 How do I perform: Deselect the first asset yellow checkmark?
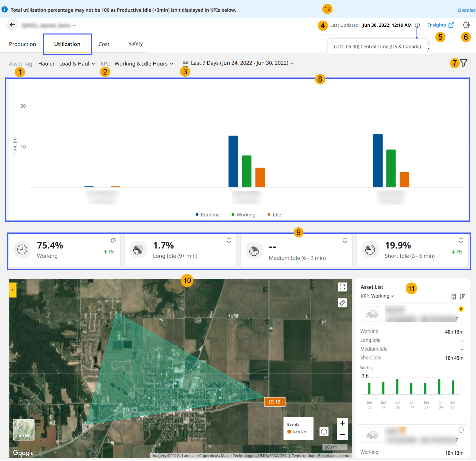click(x=461, y=309)
